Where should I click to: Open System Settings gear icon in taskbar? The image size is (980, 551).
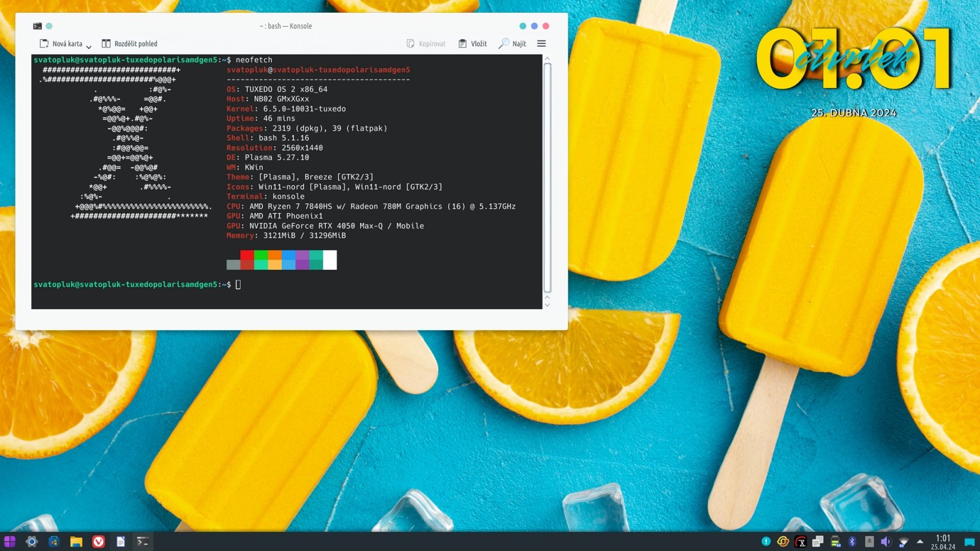[32, 541]
